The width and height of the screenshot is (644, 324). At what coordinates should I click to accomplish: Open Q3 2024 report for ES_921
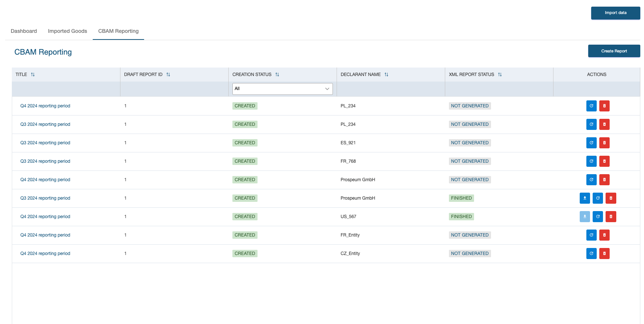click(45, 143)
